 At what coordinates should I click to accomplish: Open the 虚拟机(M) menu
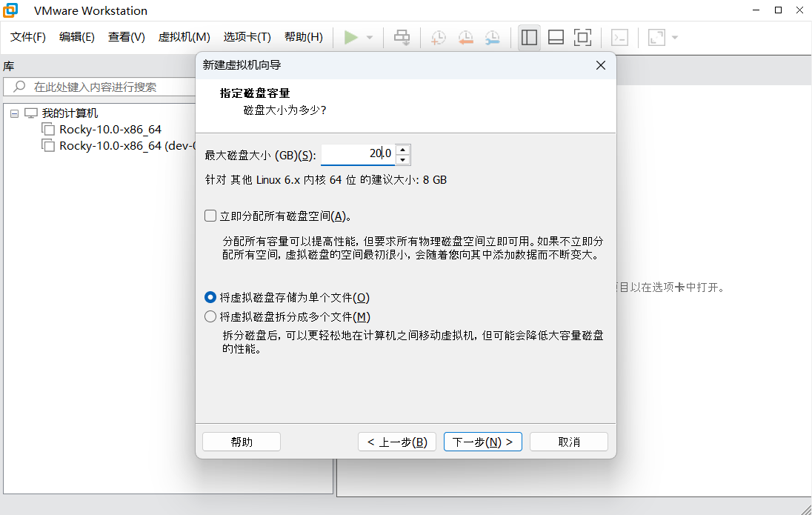click(x=184, y=37)
